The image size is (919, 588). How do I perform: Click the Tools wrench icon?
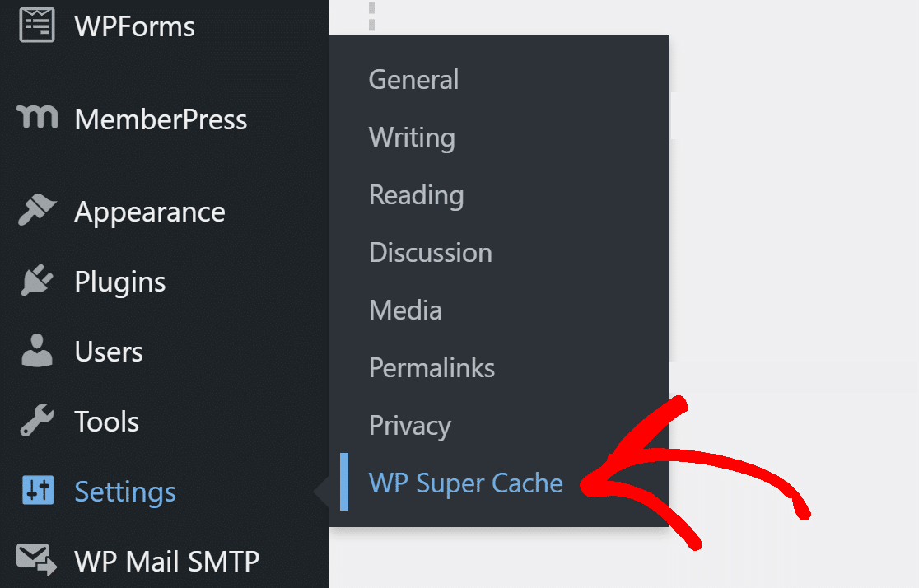[36, 420]
